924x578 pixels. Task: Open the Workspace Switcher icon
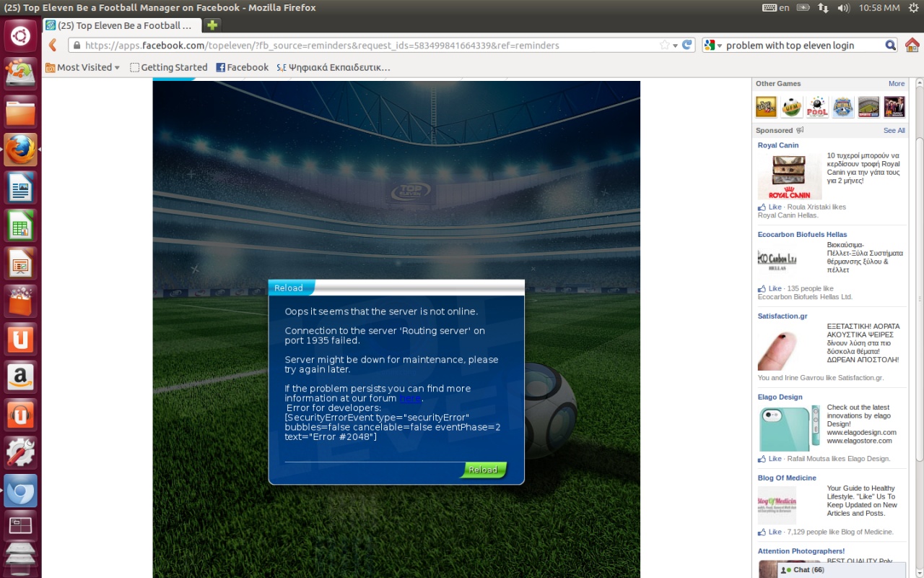[20, 527]
